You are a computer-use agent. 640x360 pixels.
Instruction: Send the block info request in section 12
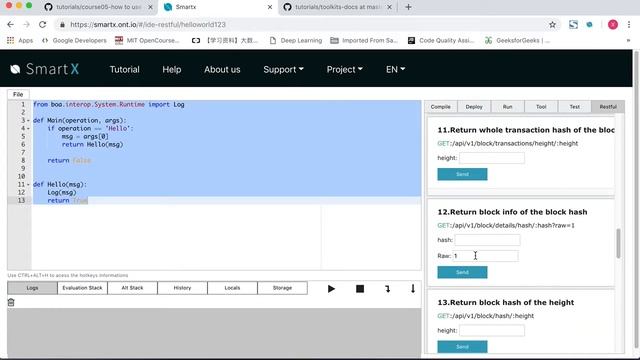click(x=462, y=272)
